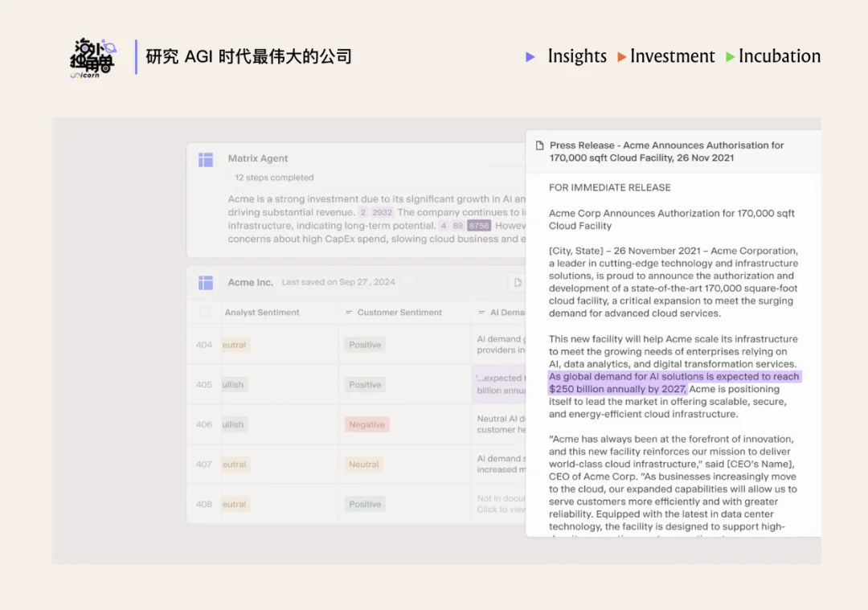Click the document icon on the Acme Inc. toolbar

click(517, 282)
